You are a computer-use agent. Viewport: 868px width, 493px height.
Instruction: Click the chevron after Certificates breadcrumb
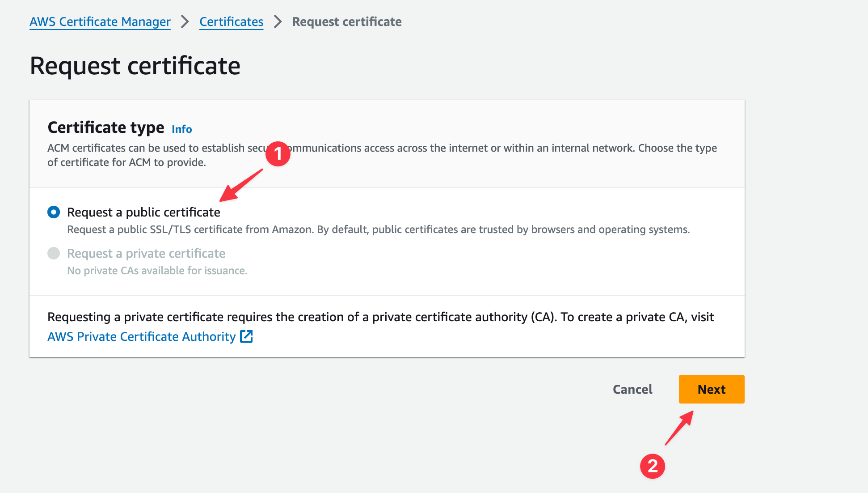[278, 21]
